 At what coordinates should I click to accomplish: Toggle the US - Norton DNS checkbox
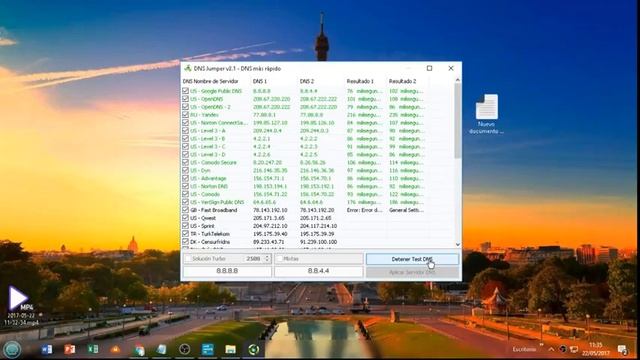[x=185, y=186]
